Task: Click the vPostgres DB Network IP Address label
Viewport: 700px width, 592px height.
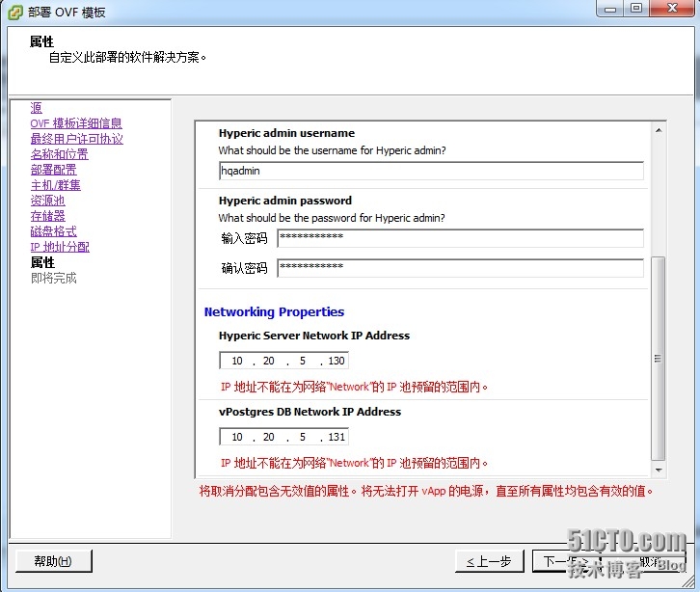Action: [x=310, y=412]
